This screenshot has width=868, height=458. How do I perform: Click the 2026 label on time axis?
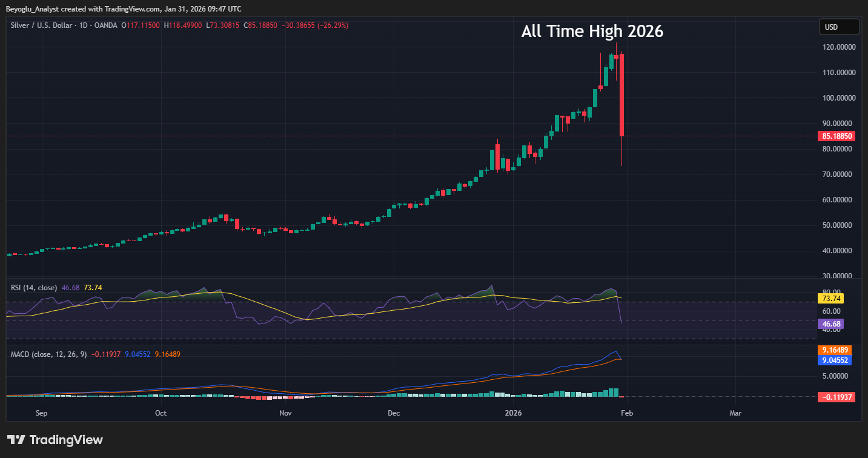512,413
